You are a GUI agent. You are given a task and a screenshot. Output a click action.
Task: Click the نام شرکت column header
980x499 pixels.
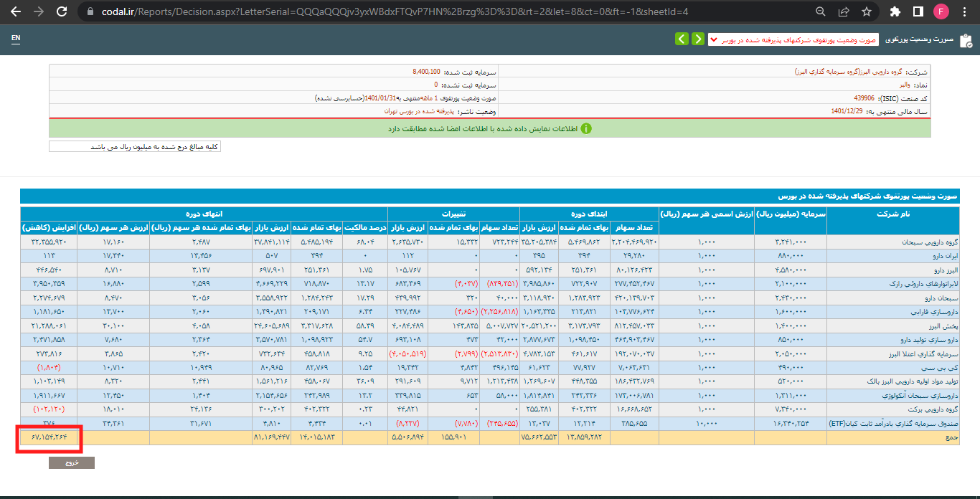[892, 214]
